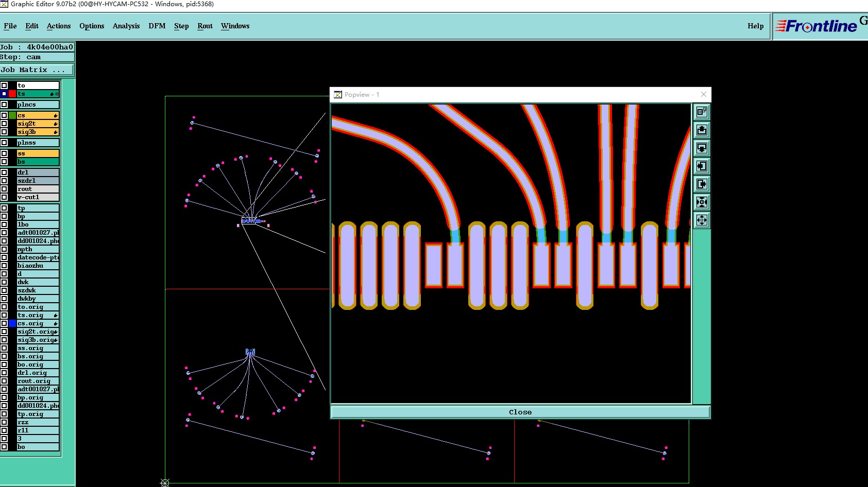Select the 'rout.orig' layer name
This screenshot has height=487, width=868.
tap(38, 381)
